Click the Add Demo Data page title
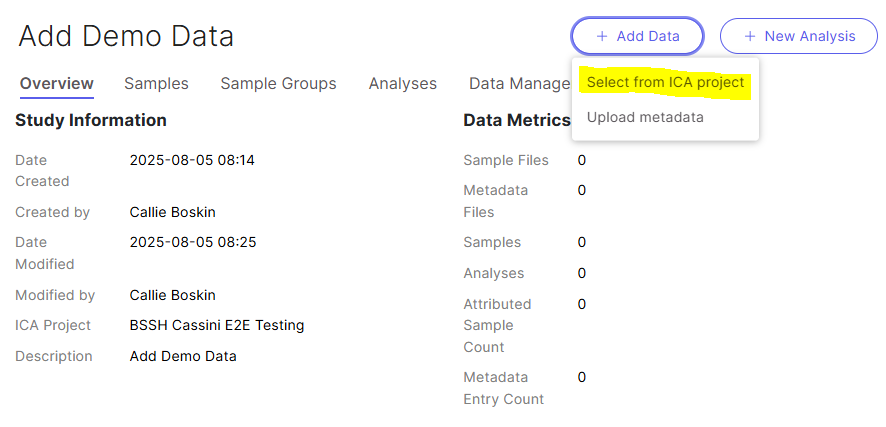 (x=126, y=37)
